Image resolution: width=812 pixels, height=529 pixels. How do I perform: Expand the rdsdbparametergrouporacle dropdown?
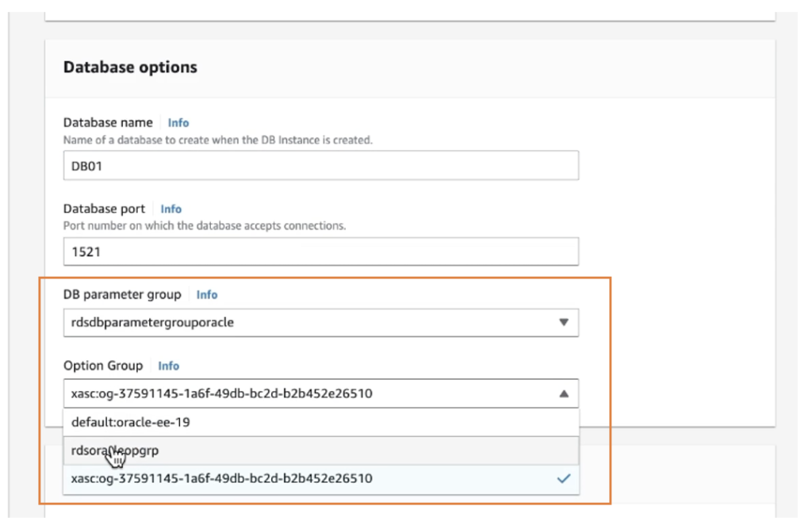coord(317,322)
